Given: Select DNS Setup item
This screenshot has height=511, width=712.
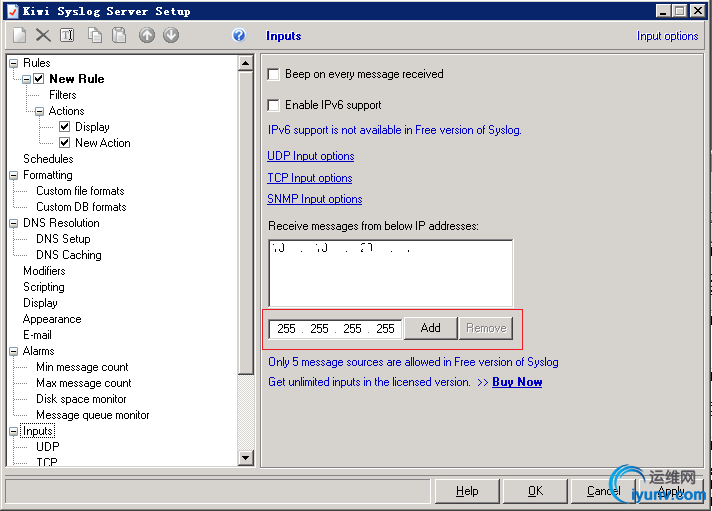Looking at the screenshot, I should [63, 239].
